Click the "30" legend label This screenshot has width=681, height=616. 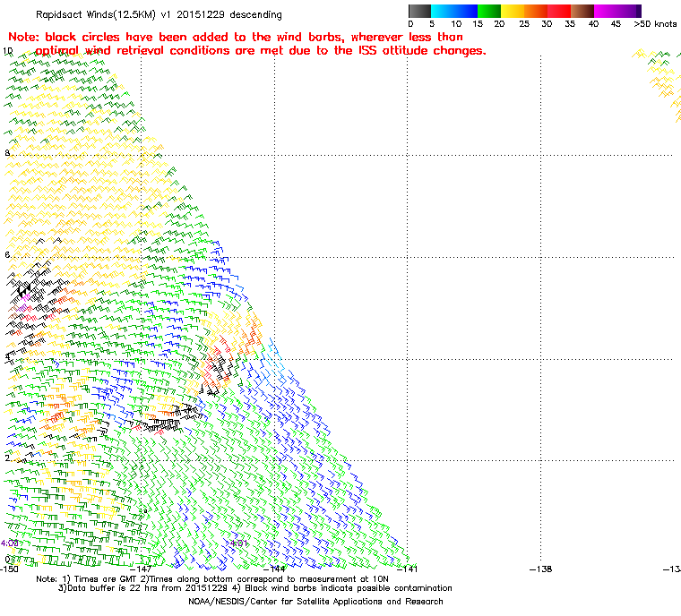click(x=547, y=24)
